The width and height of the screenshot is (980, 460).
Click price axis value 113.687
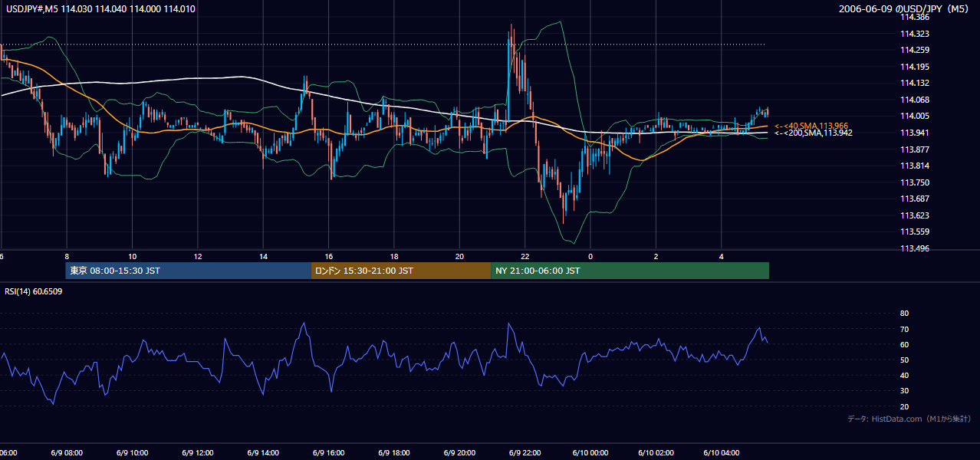click(x=913, y=199)
